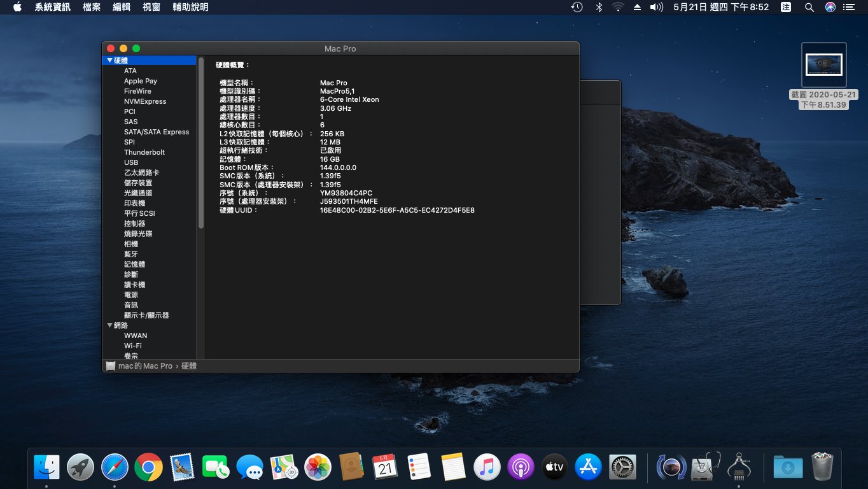Image resolution: width=868 pixels, height=489 pixels.
Task: Open Contacts book icon in Dock
Action: pos(351,467)
